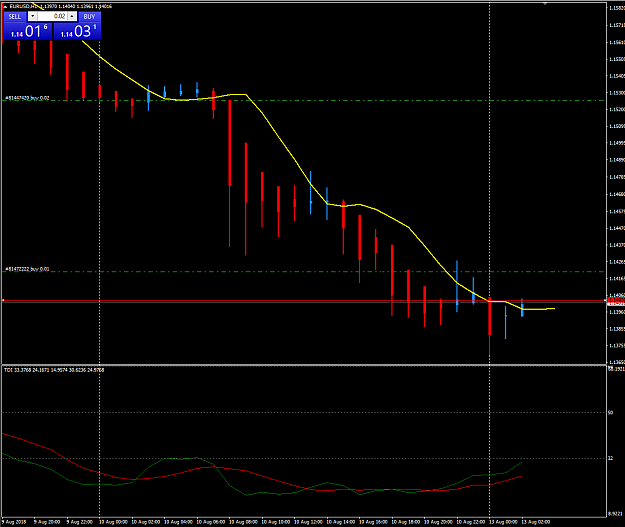Click the EURUSD,H1 chart title text
The width and height of the screenshot is (625, 527).
[25, 6]
